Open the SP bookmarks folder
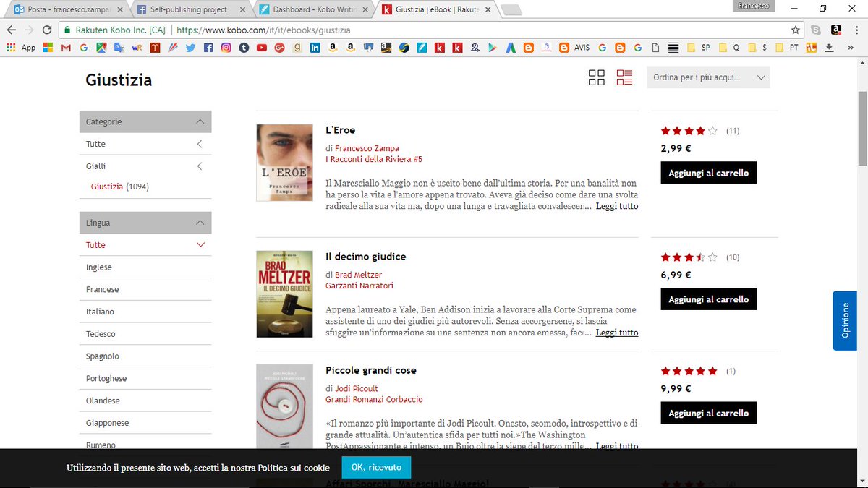 pyautogui.click(x=699, y=48)
